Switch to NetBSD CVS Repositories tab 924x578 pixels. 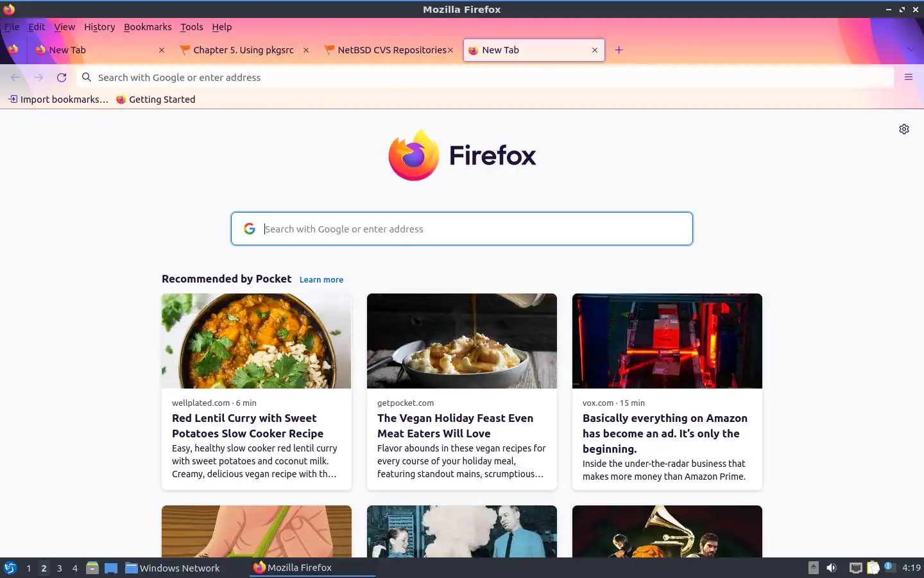[389, 50]
